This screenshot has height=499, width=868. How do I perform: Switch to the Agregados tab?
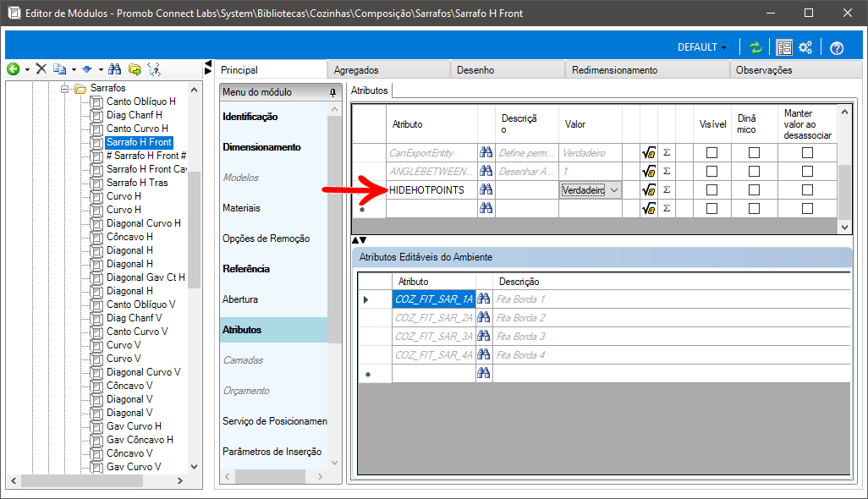click(388, 70)
